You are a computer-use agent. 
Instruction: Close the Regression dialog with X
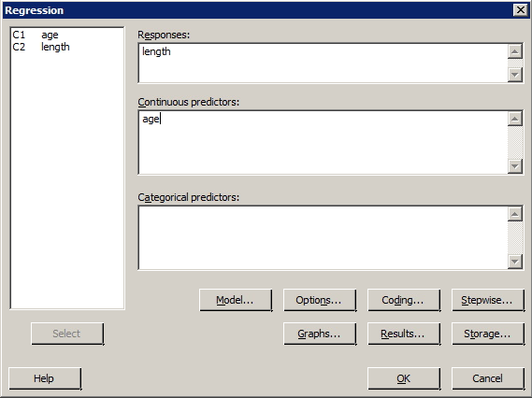(521, 10)
